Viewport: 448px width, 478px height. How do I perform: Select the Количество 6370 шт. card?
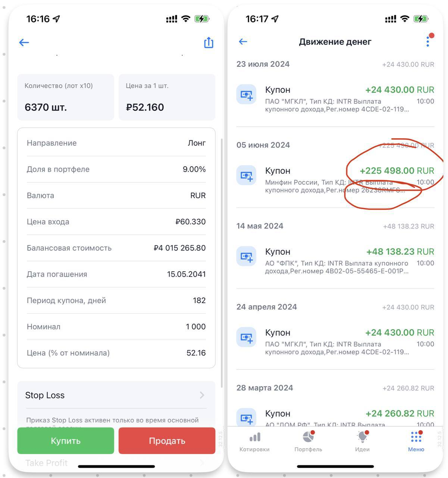[66, 97]
